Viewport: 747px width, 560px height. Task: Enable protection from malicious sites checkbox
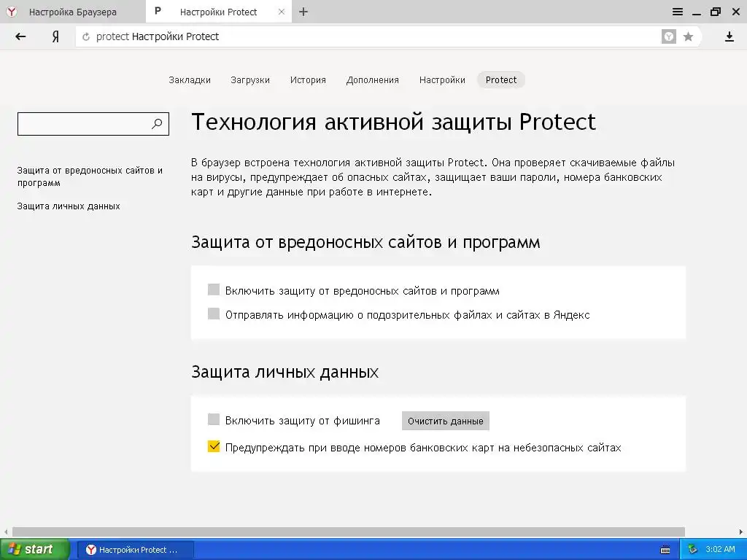[214, 289]
